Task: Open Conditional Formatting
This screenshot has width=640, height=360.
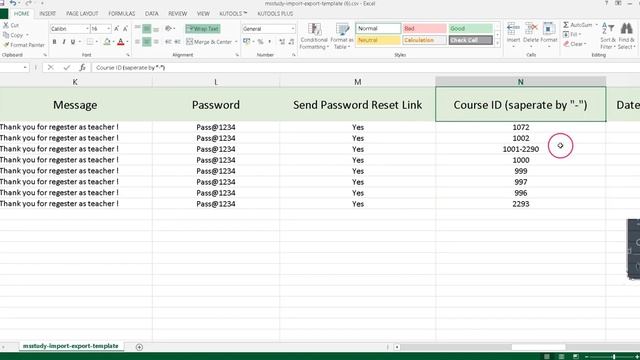Action: click(x=314, y=36)
